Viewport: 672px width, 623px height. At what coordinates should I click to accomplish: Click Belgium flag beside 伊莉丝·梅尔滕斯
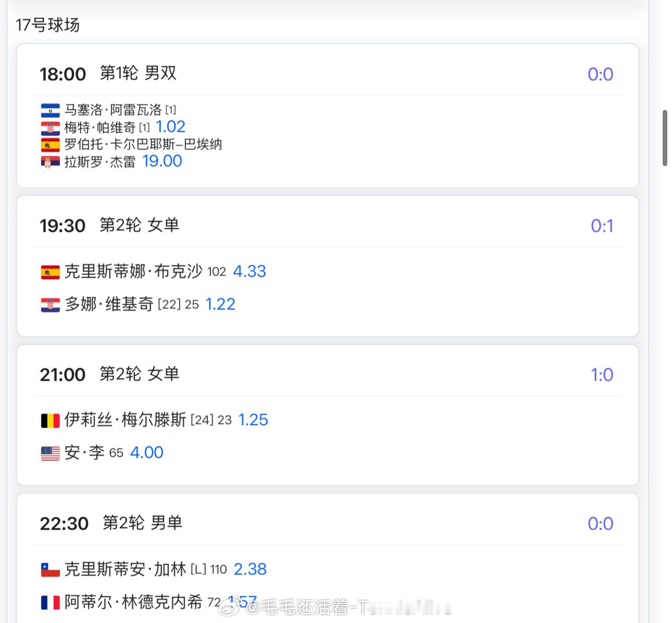pyautogui.click(x=51, y=420)
